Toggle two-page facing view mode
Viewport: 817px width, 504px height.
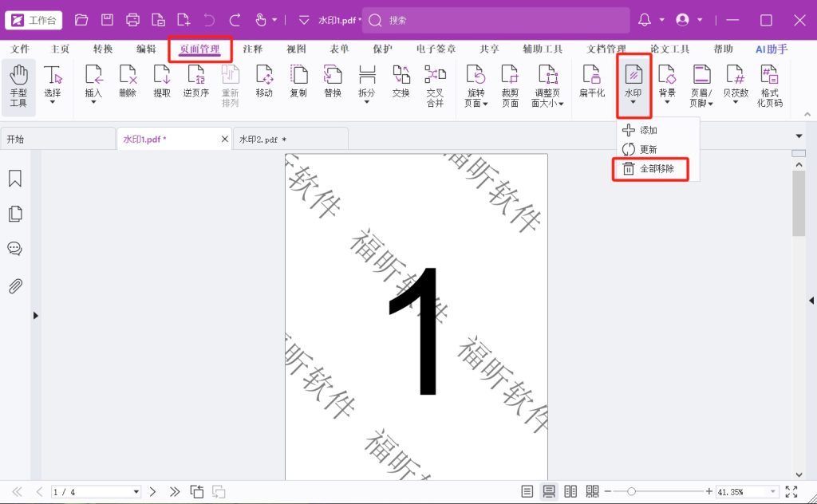point(570,491)
